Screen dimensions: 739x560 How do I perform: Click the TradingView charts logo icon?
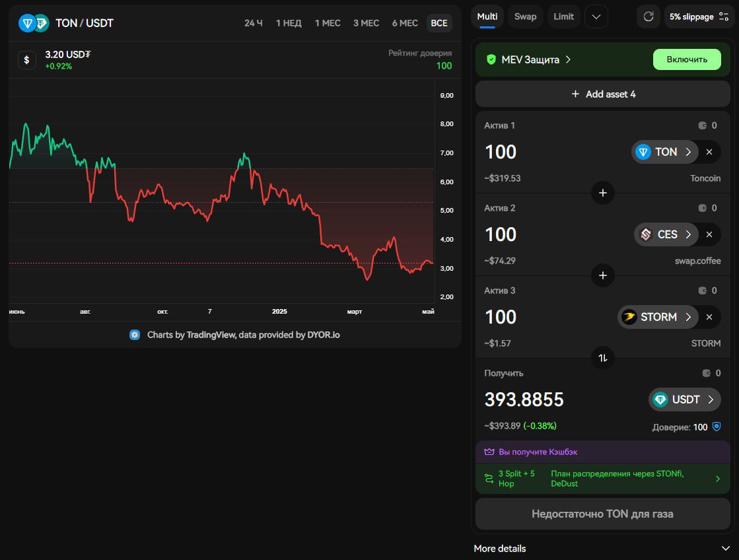(135, 335)
